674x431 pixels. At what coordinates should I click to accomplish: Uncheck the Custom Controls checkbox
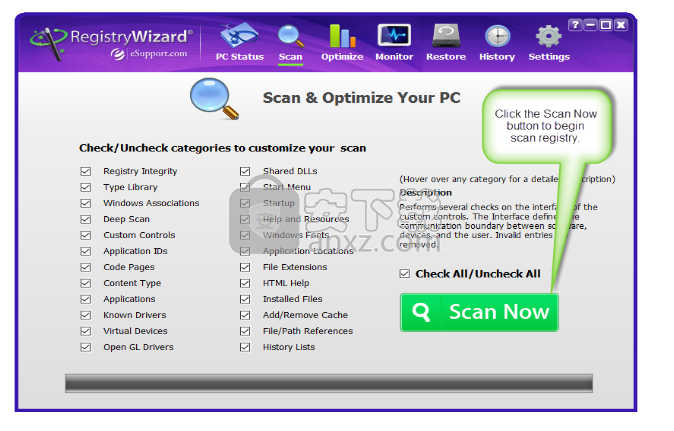point(86,235)
